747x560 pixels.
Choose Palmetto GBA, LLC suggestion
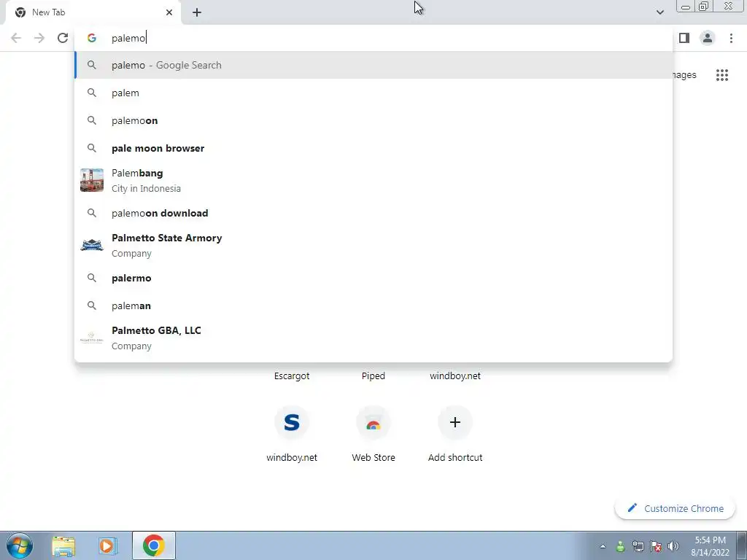point(373,338)
